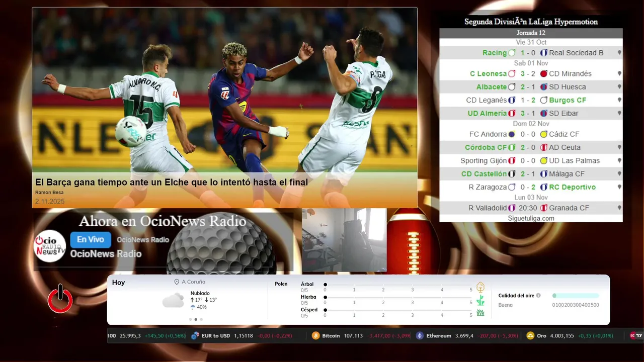Click the Hierba pollen level slider
This screenshot has height=362, width=644.
pos(398,298)
